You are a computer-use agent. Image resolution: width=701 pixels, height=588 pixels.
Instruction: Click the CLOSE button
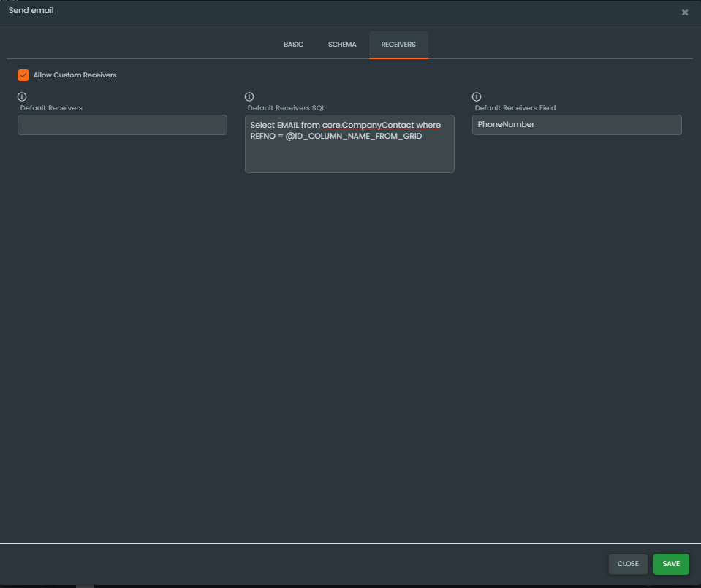(628, 564)
